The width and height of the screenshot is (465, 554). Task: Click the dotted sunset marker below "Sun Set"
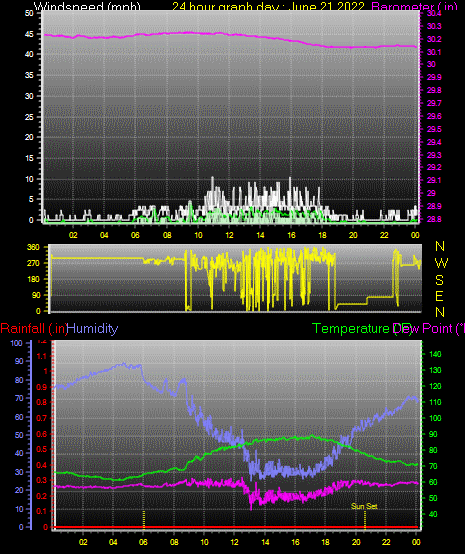click(x=365, y=520)
